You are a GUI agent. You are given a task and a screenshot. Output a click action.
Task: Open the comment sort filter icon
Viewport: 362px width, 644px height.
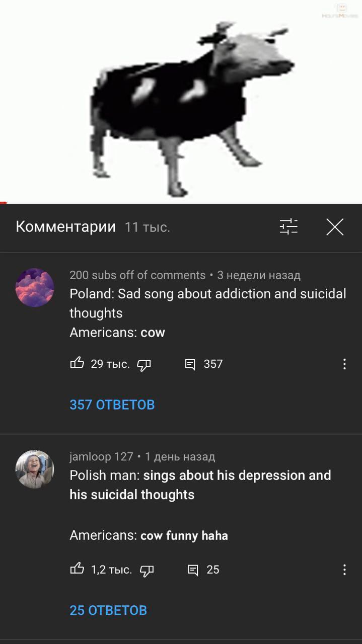288,227
